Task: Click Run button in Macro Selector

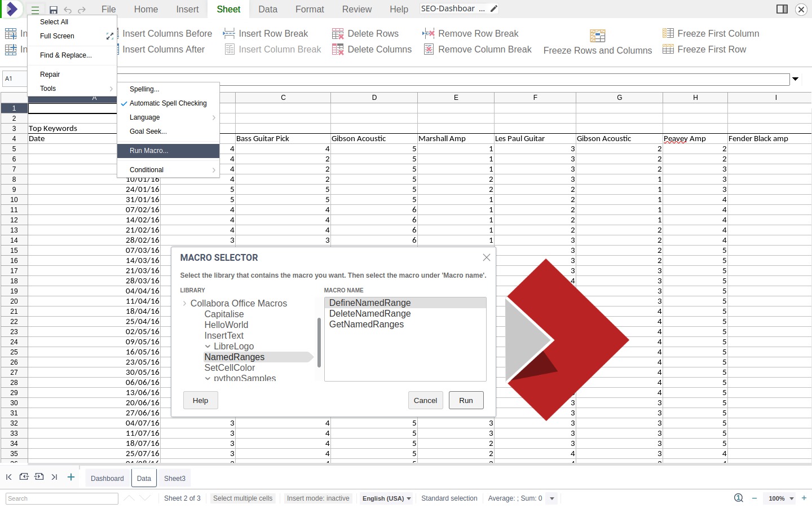Action: pyautogui.click(x=466, y=400)
